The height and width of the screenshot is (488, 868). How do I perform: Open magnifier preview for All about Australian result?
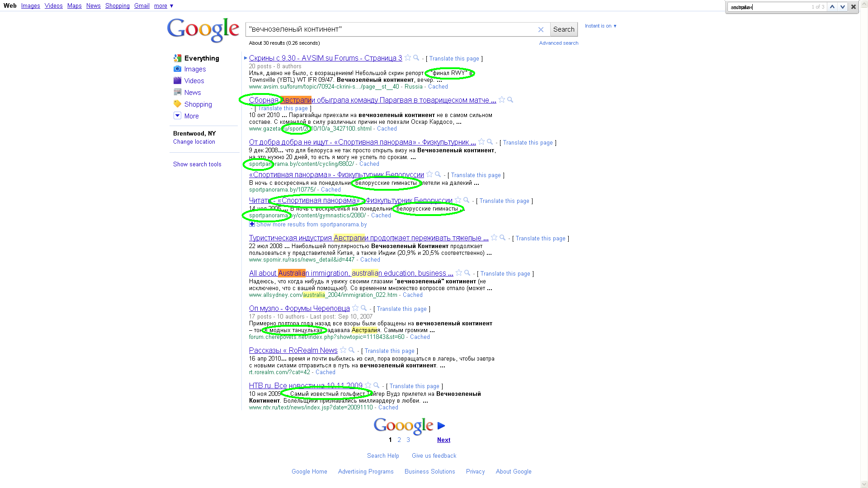[467, 273]
